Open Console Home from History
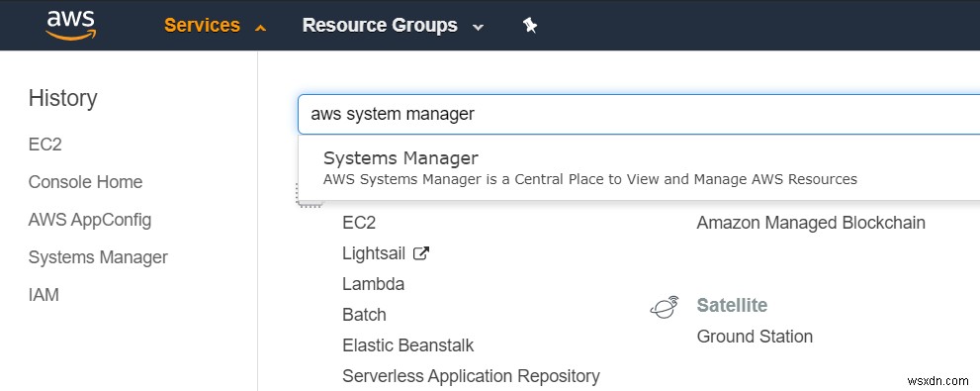This screenshot has width=980, height=391. [86, 182]
